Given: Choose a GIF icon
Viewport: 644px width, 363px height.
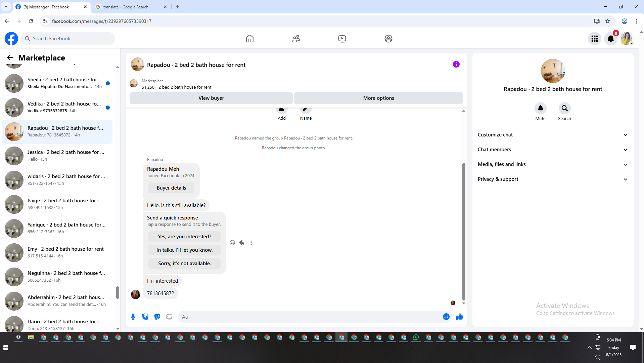Looking at the screenshot, I should (169, 317).
